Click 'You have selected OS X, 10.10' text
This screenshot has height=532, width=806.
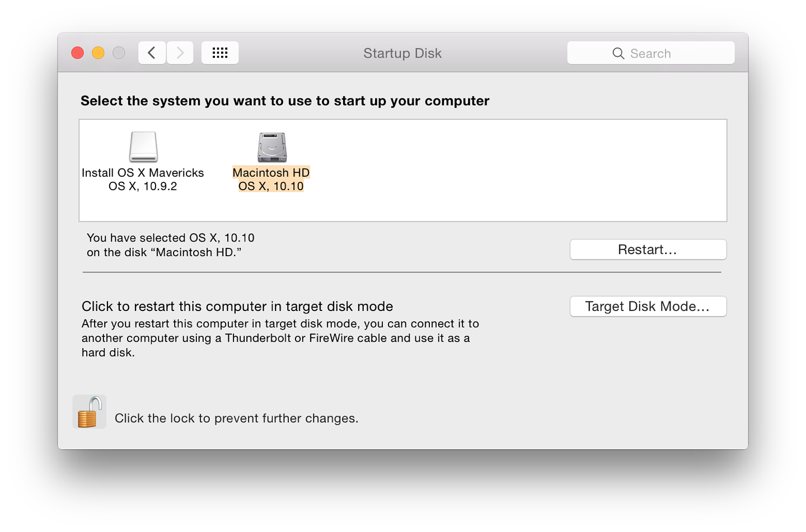171,238
